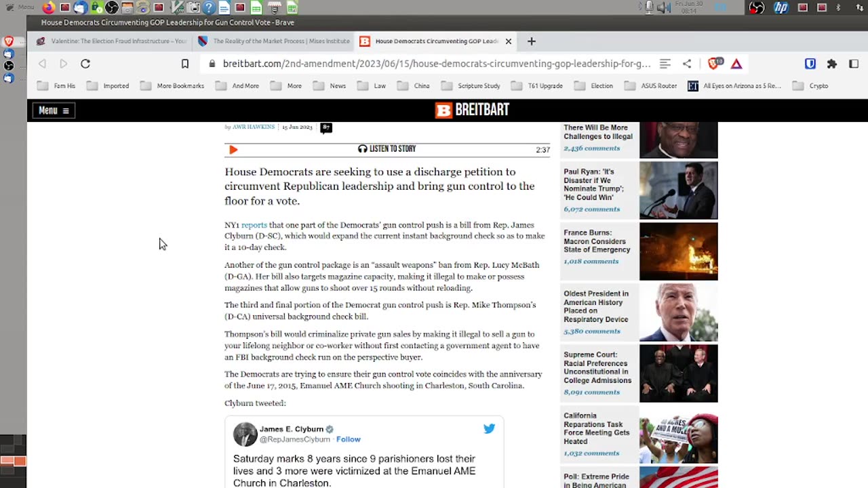This screenshot has height=488, width=868.
Task: Open the And More bookmarks folder
Action: [237, 86]
